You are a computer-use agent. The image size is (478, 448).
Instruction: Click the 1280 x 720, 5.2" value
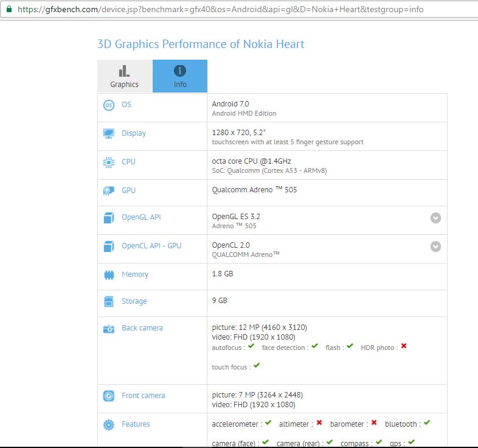(238, 133)
